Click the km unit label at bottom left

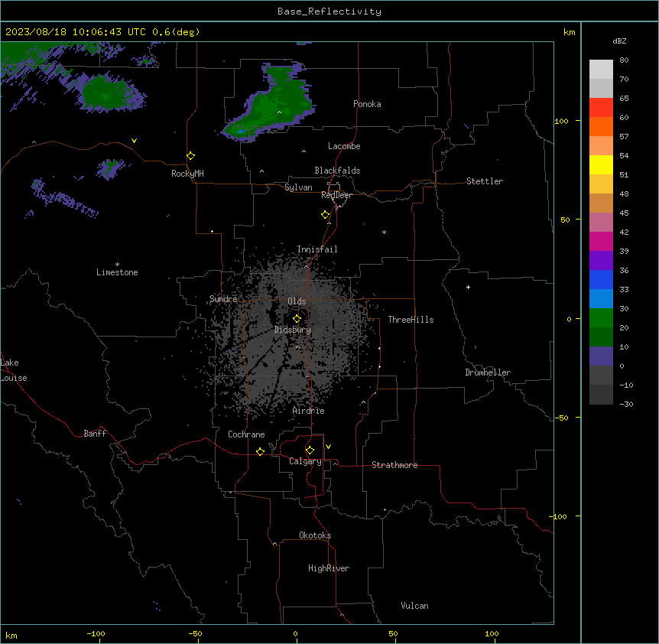[11, 635]
